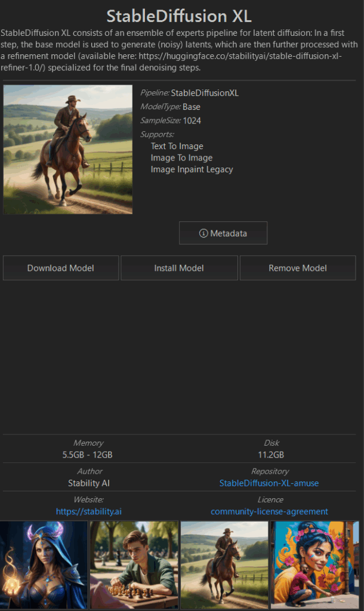This screenshot has width=364, height=611.
Task: Click the Author value Stability AI
Action: tap(89, 483)
